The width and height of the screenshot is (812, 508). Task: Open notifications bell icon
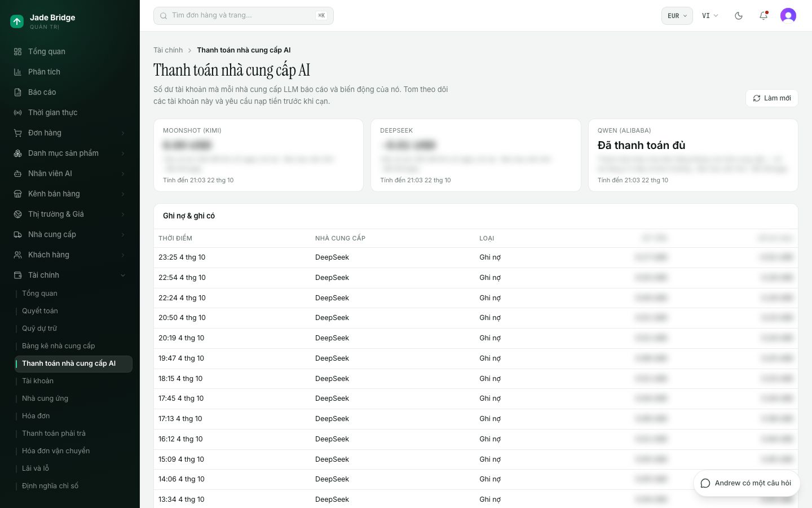coord(764,16)
